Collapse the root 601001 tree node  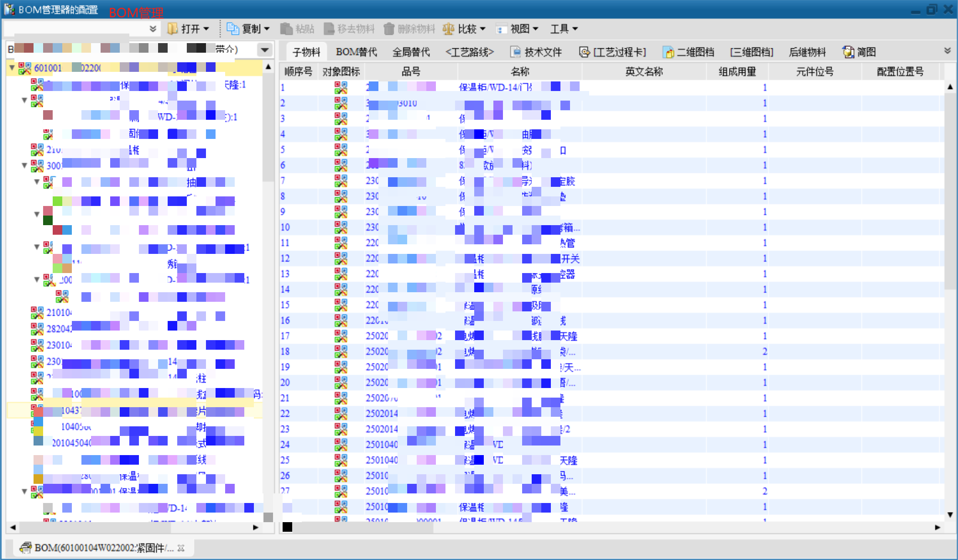[x=12, y=68]
